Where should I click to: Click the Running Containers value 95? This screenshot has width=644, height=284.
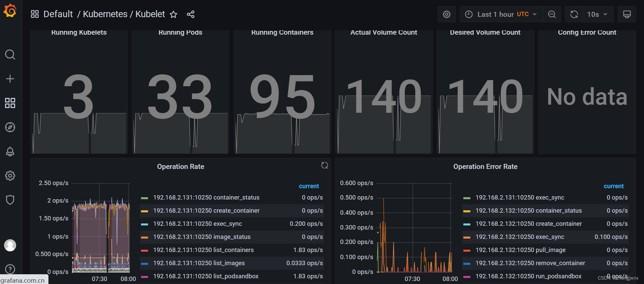pos(282,97)
